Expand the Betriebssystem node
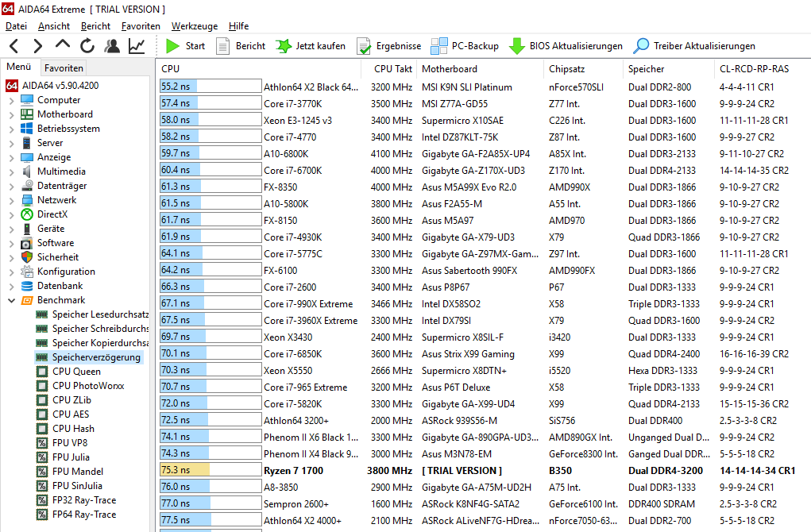The height and width of the screenshot is (532, 811). 11,129
